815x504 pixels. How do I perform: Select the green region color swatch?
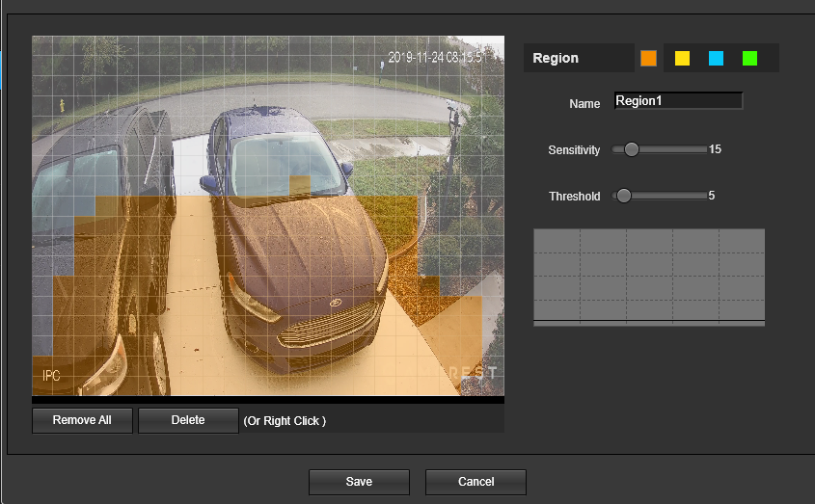(749, 58)
